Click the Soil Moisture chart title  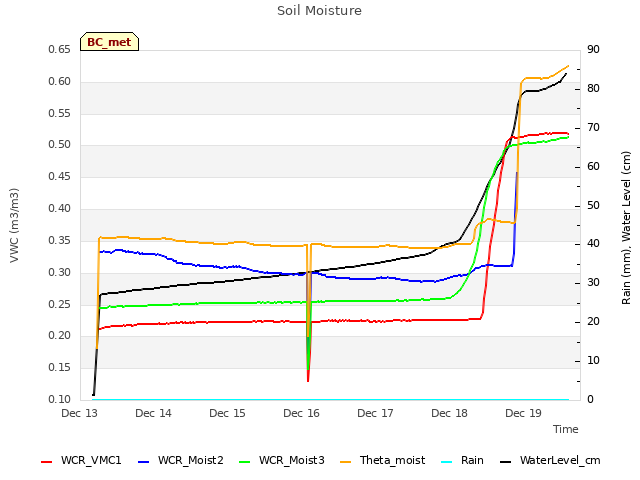pyautogui.click(x=320, y=11)
